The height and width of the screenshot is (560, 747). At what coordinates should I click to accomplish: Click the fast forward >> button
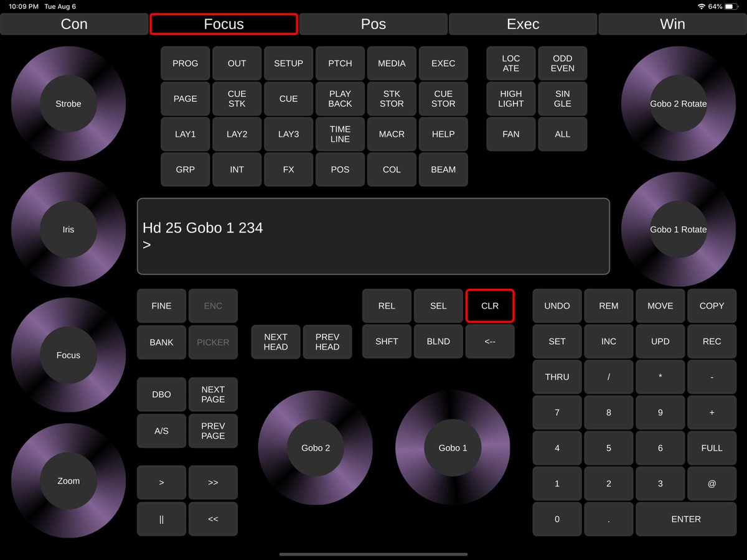pos(213,483)
